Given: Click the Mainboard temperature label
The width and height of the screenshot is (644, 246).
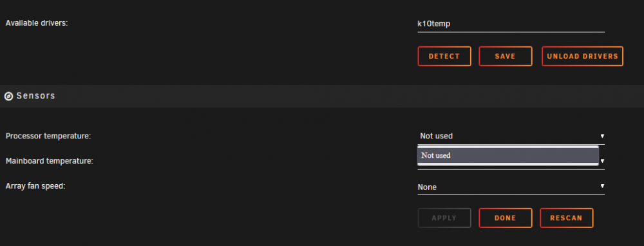Looking at the screenshot, I should click(50, 161).
